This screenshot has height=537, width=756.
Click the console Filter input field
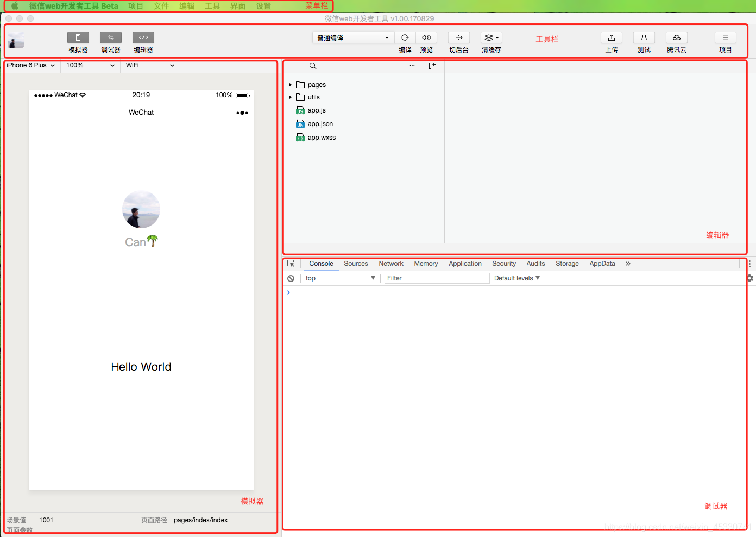tap(437, 278)
